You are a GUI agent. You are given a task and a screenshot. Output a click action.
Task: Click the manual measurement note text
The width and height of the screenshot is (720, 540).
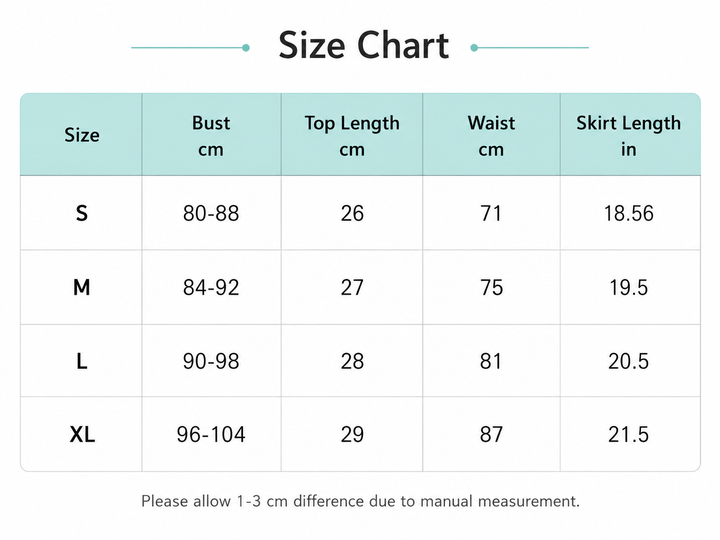360,501
